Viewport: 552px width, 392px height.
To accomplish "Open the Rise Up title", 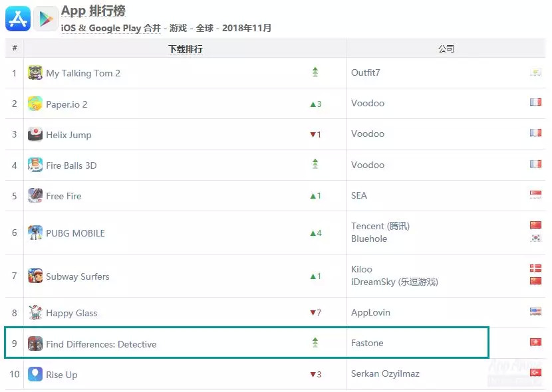I will (x=62, y=375).
